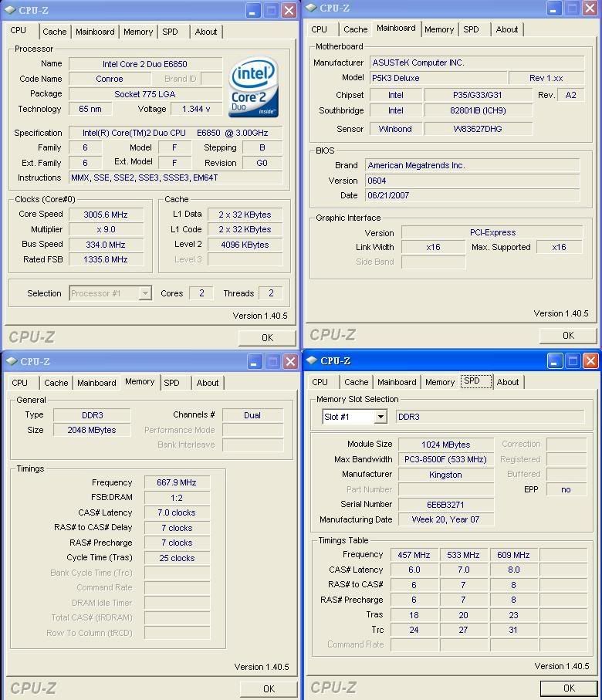Select CPU tab in Mainboard window
Screen dimensions: 602x700
click(x=319, y=29)
